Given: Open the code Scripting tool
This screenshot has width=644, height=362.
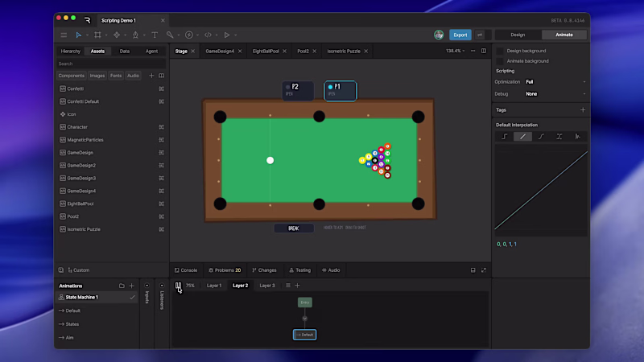Looking at the screenshot, I should [x=208, y=35].
